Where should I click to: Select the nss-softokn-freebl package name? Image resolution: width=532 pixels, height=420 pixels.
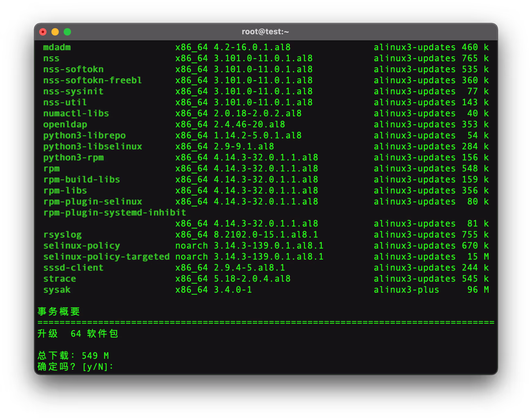pos(92,81)
